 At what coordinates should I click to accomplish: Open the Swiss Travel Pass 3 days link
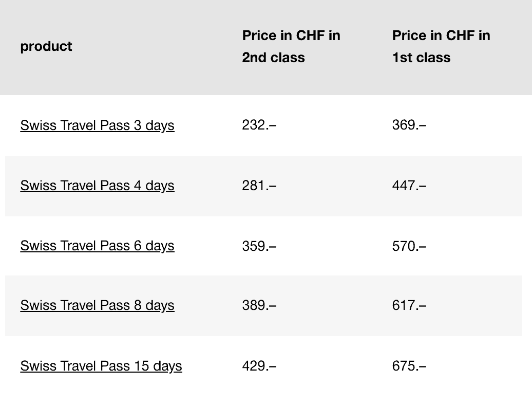(x=98, y=125)
